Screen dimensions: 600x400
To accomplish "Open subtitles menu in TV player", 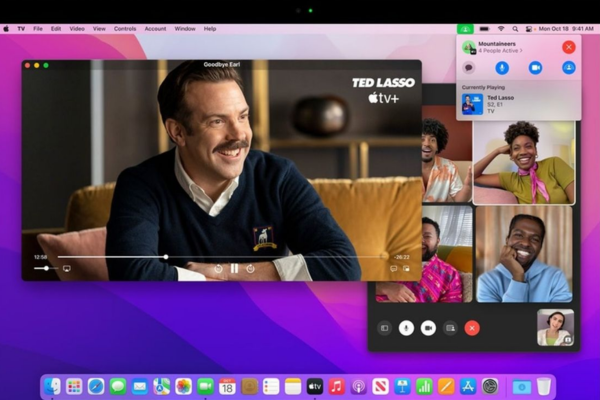I will point(393,269).
